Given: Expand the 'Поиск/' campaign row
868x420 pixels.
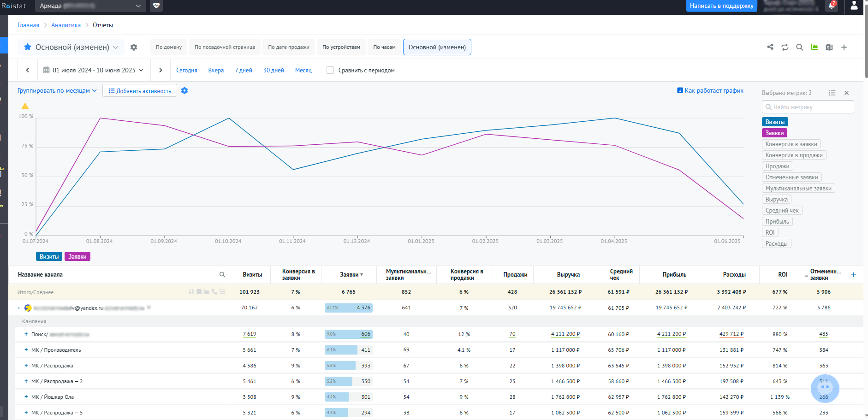Looking at the screenshot, I should (26, 334).
